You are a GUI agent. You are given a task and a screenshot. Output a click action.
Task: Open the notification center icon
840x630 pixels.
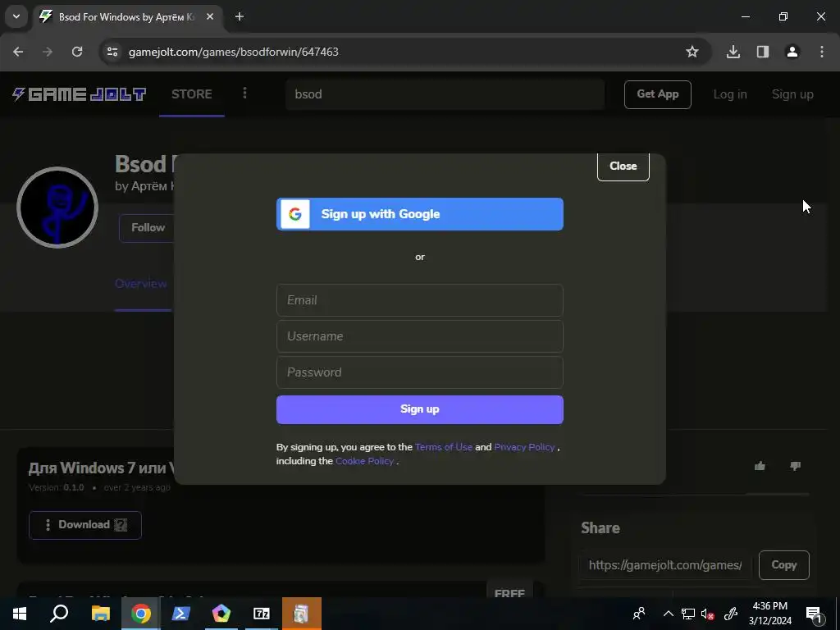tap(814, 614)
